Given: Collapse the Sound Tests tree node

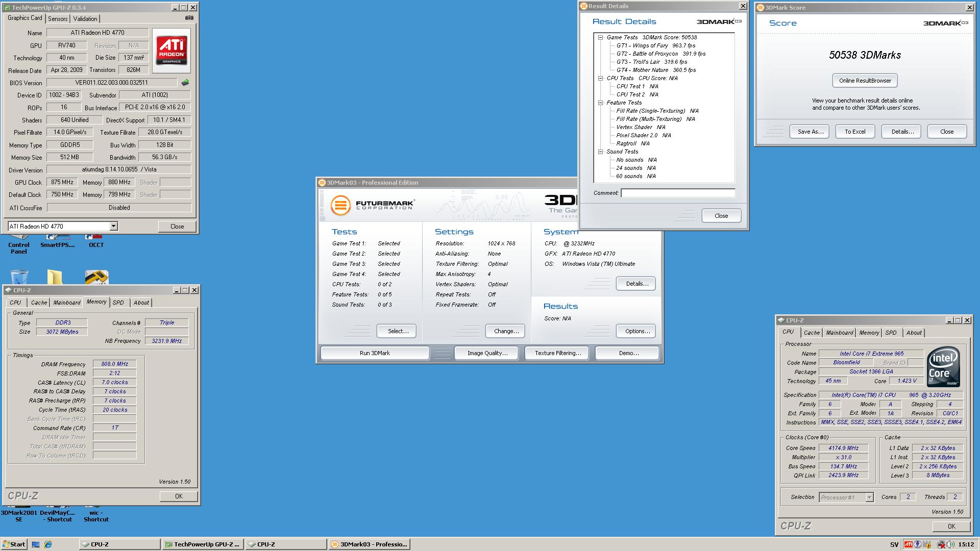Looking at the screenshot, I should pos(601,152).
